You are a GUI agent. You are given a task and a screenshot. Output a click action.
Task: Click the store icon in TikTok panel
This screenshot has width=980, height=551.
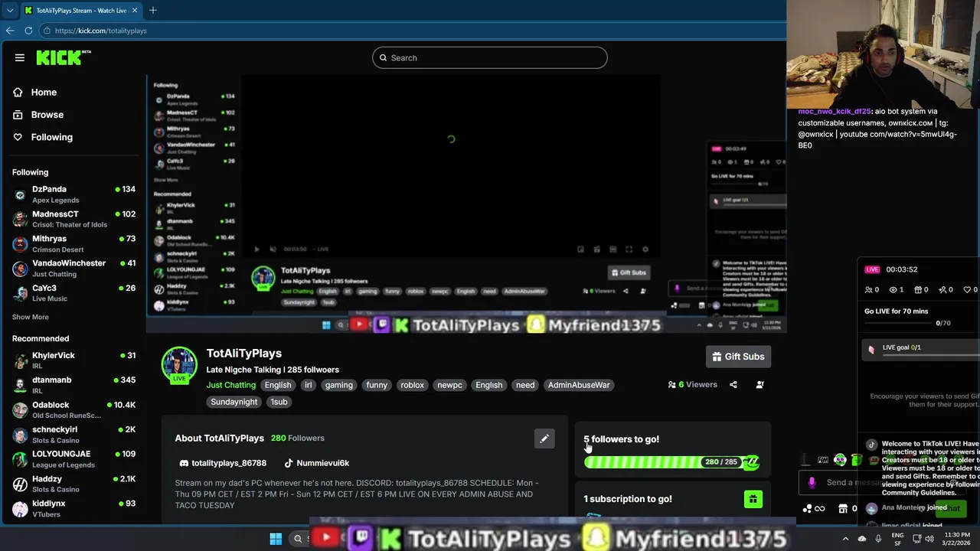pos(843,508)
